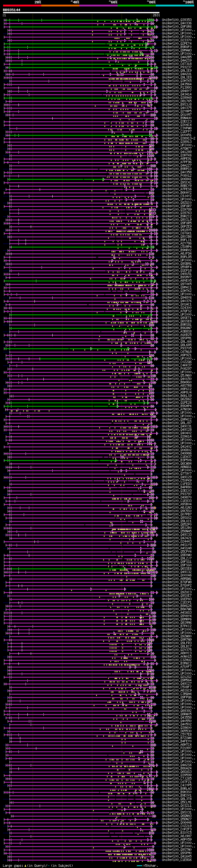Select the UniRef100_B8BCY9 label
Screen dimensions: 197x868
pyautogui.click(x=177, y=186)
